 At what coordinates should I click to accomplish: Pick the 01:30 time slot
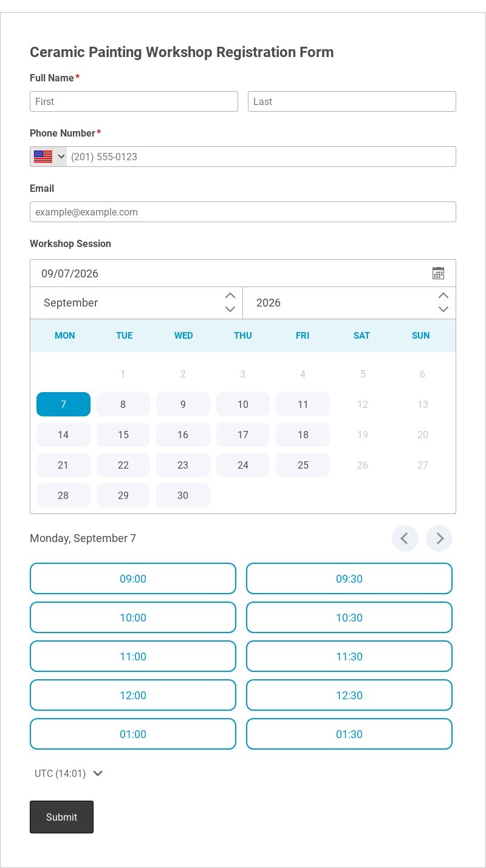tap(349, 734)
